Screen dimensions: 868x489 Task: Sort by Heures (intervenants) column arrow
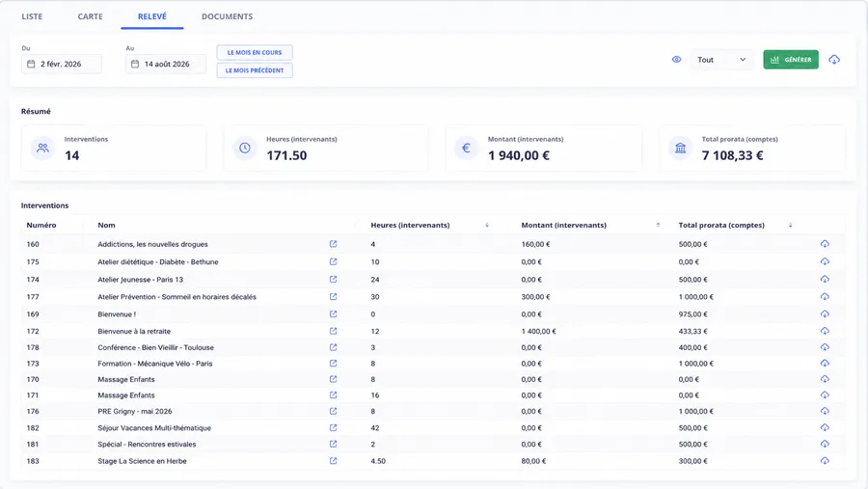487,225
